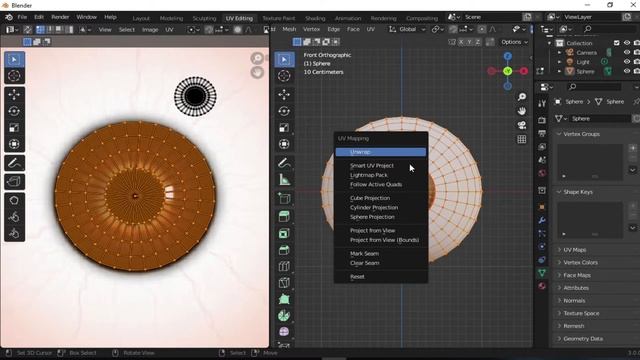Click the Scene name field
This screenshot has width=640, height=360.
(x=492, y=17)
